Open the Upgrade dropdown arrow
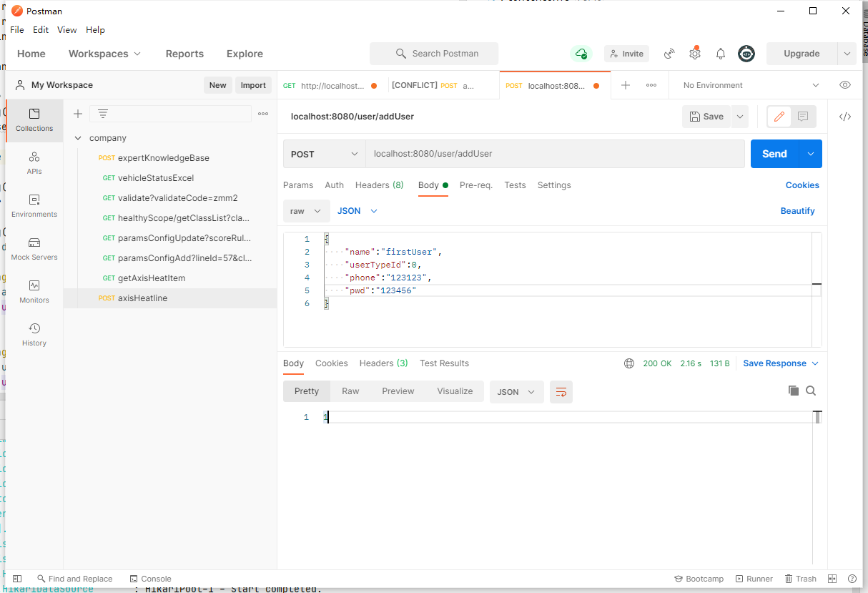 click(x=847, y=54)
